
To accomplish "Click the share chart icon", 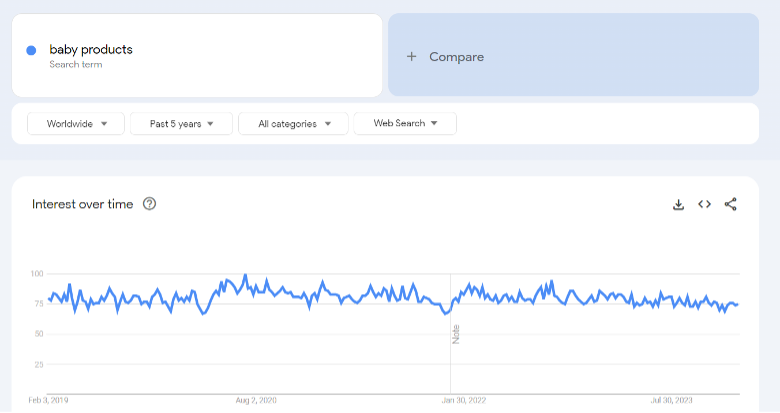I will [730, 204].
